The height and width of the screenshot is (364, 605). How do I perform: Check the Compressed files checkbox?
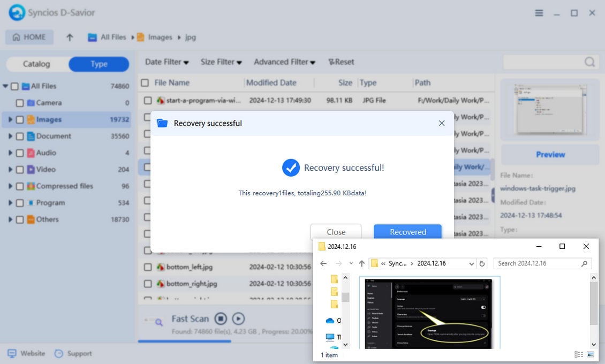tap(20, 186)
